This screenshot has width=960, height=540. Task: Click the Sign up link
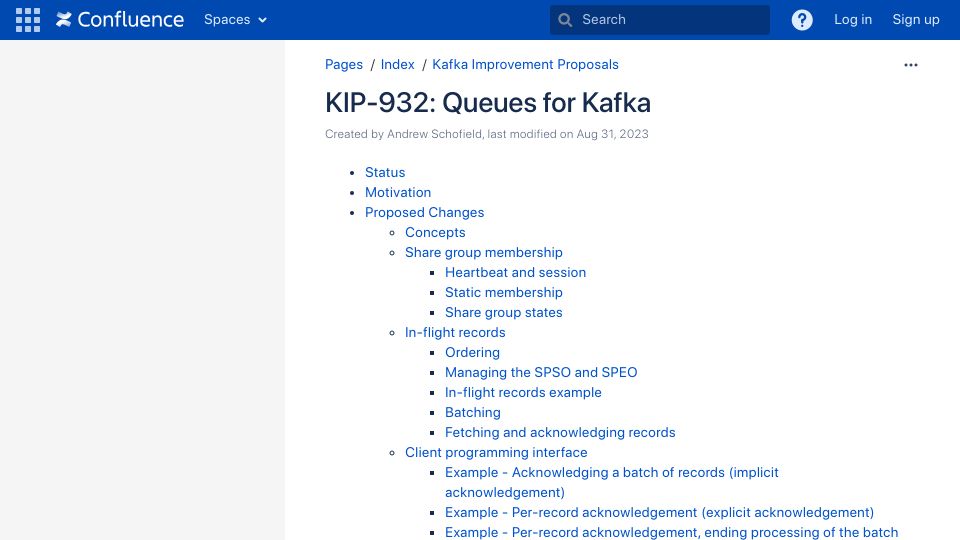pos(916,20)
